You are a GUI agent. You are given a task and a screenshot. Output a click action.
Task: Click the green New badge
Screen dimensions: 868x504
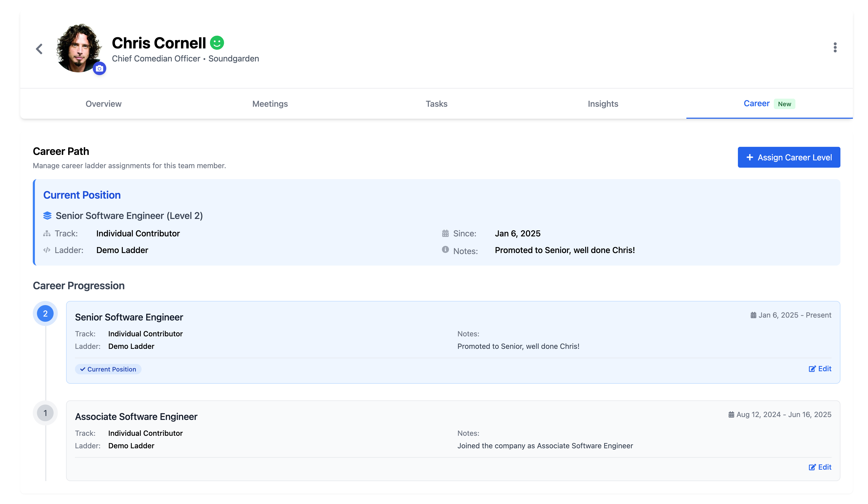click(x=784, y=104)
